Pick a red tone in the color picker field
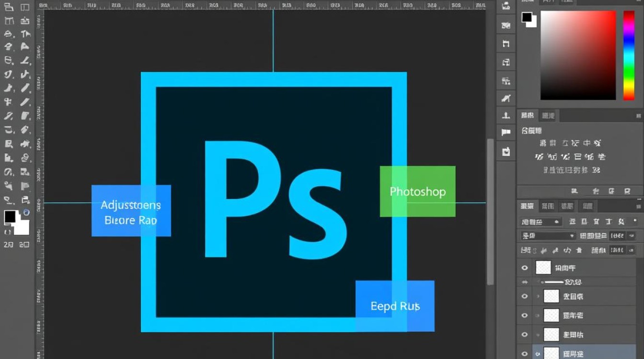The width and height of the screenshot is (644, 359). click(578, 55)
